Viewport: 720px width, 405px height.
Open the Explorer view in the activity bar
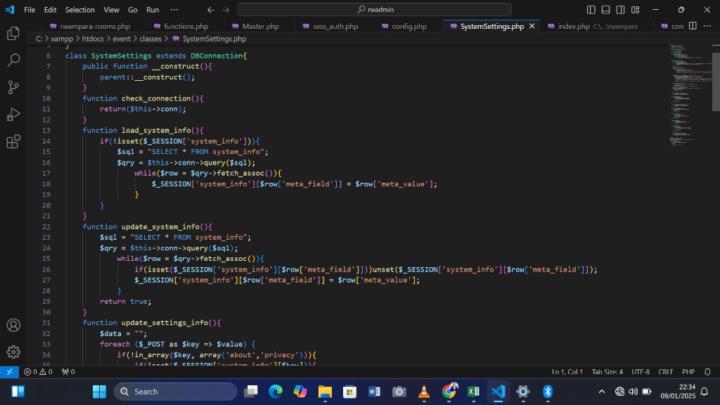(x=13, y=33)
